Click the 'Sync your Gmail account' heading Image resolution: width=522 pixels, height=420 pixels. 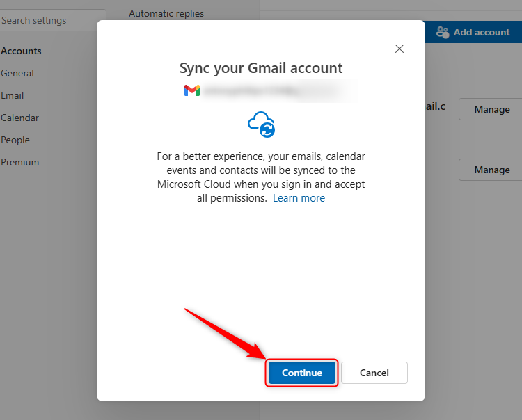point(261,68)
